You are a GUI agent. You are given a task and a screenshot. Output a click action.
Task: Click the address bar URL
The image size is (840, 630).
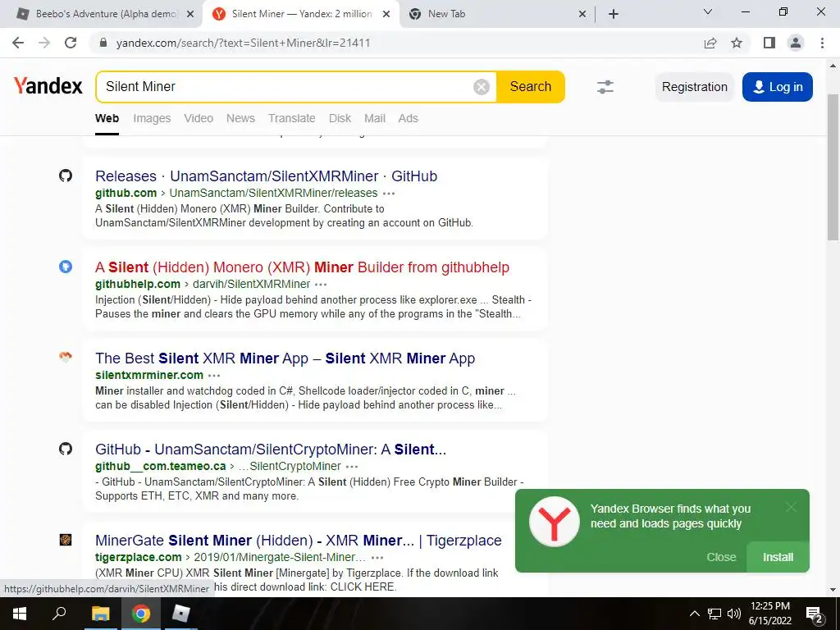tap(243, 43)
